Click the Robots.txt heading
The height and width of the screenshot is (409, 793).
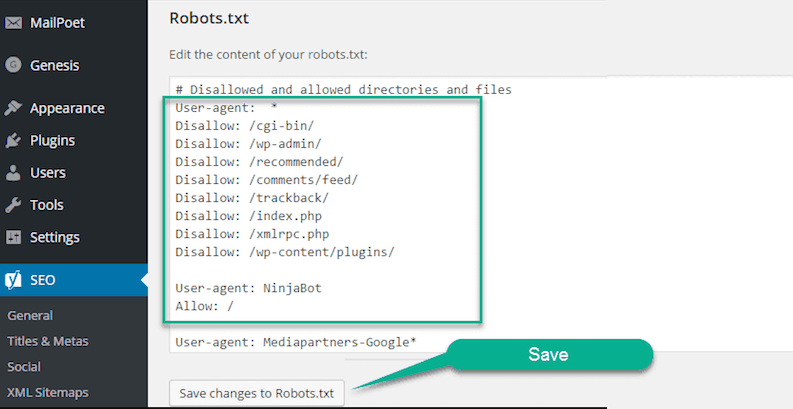(209, 18)
